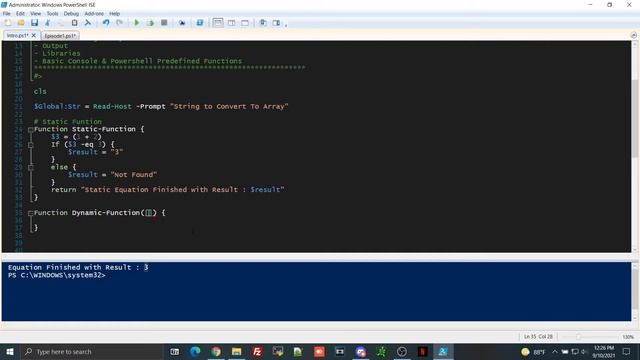Save the script using the floppy disk icon

tap(34, 23)
